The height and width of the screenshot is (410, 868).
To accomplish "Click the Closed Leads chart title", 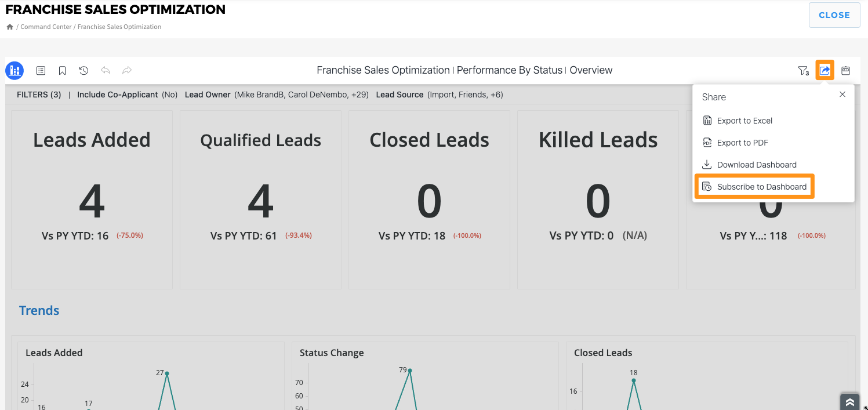I will [x=603, y=353].
